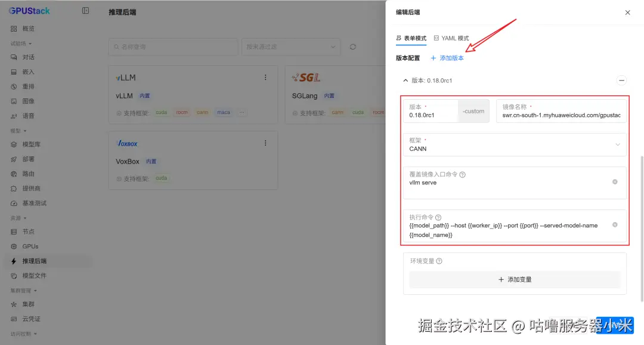Collapse the 版本: 0.18.0rc1 section
The width and height of the screenshot is (644, 345).
pyautogui.click(x=405, y=81)
